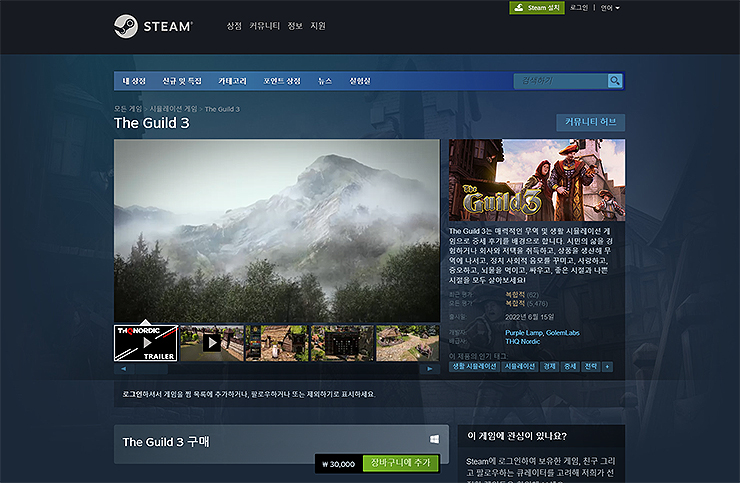Open the 실험실 store tab
This screenshot has width=740, height=483.
coord(360,81)
